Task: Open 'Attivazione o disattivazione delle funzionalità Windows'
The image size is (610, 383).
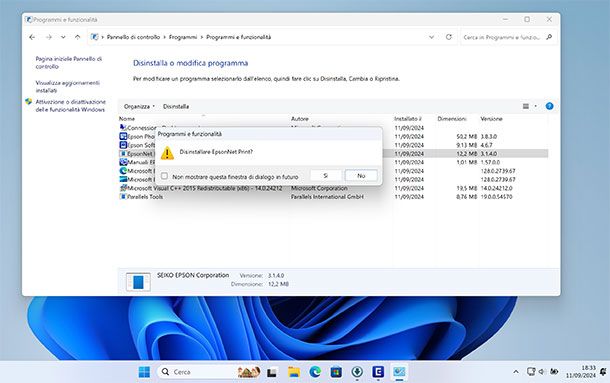Action: tap(70, 105)
